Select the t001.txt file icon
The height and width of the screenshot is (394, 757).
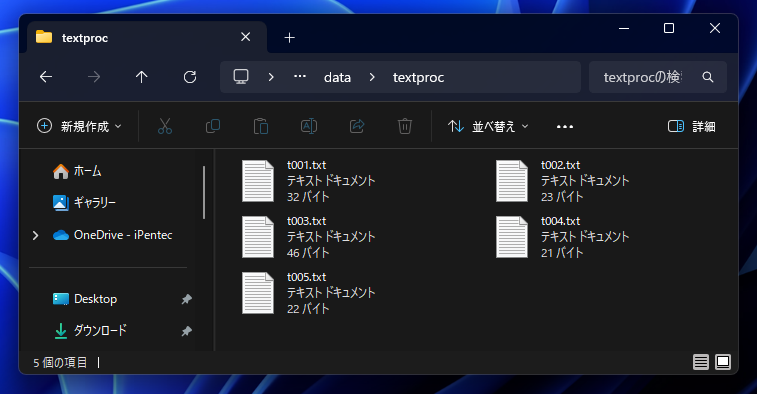(x=258, y=181)
